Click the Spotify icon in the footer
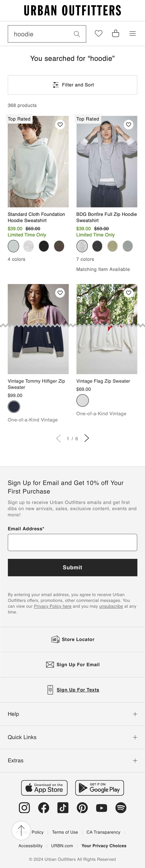This screenshot has height=868, width=145. click(x=121, y=808)
